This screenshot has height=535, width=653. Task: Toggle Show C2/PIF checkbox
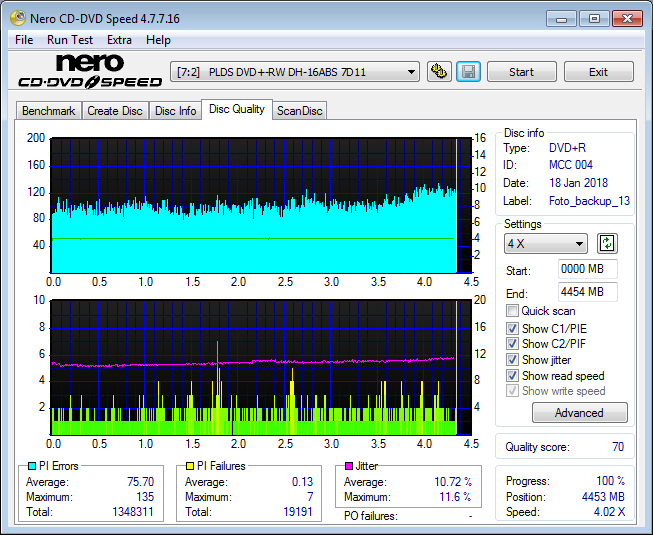pos(512,343)
